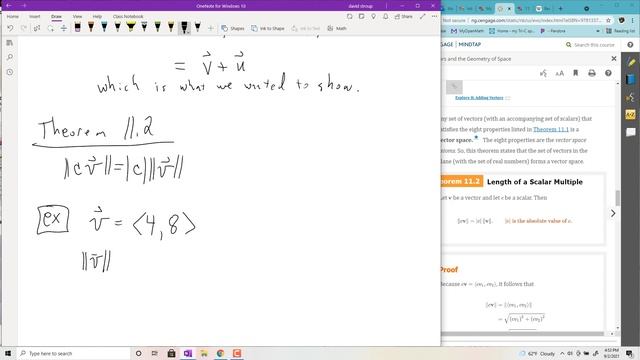Close the MindTap reader panel

613,59
